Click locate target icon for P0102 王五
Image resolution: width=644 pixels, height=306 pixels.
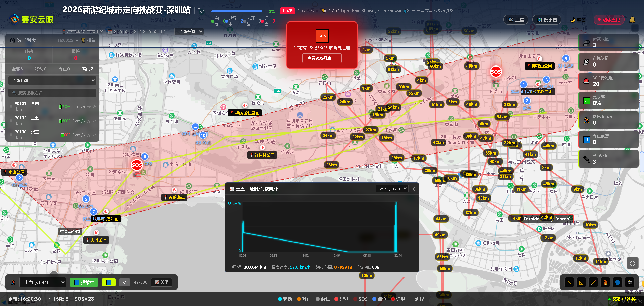pyautogui.click(x=94, y=121)
